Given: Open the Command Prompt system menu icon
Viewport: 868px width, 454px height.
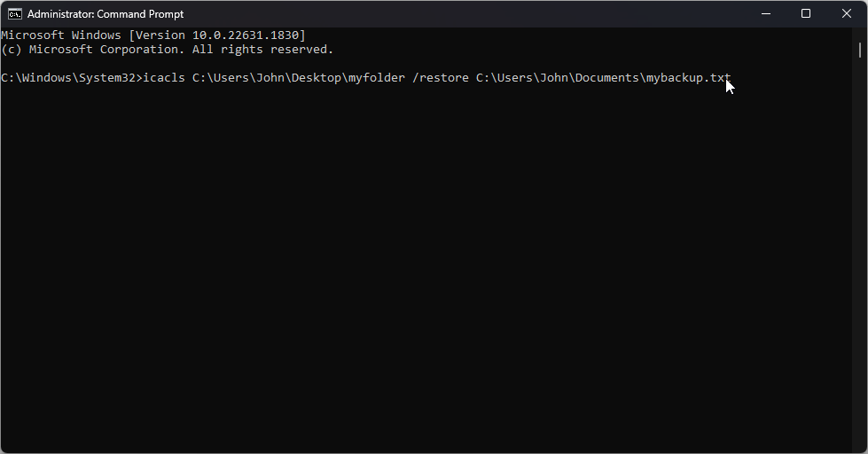Looking at the screenshot, I should [x=14, y=14].
